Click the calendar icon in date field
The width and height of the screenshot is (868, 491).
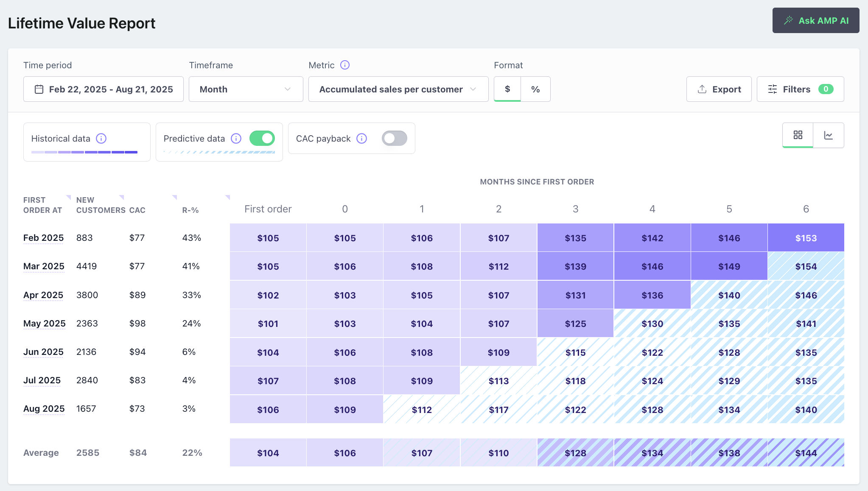point(39,89)
